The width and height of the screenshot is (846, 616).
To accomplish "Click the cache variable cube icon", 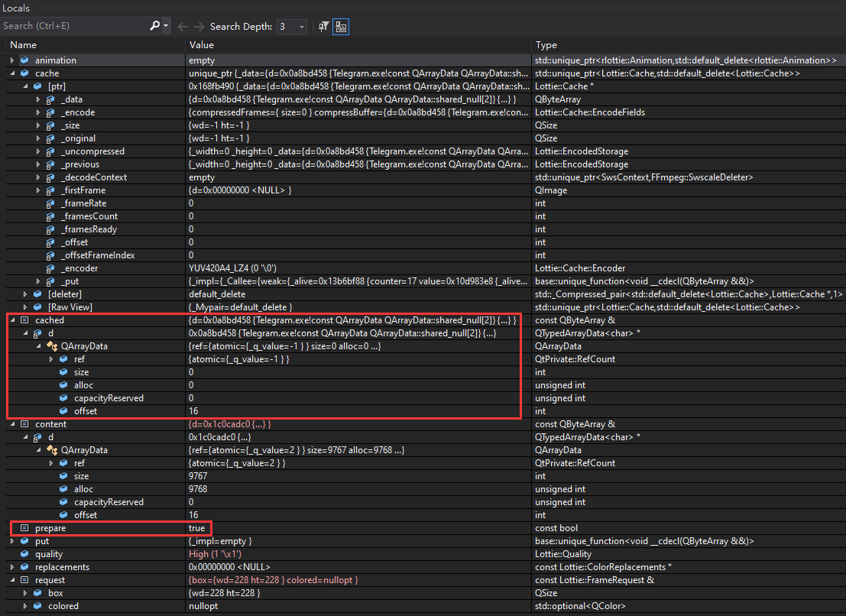I will coord(24,73).
